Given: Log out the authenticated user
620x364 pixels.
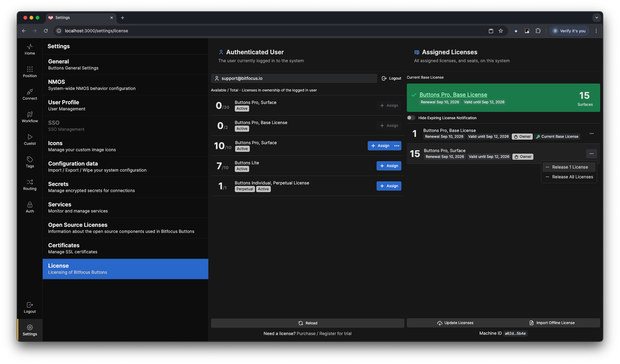Looking at the screenshot, I should tap(392, 78).
